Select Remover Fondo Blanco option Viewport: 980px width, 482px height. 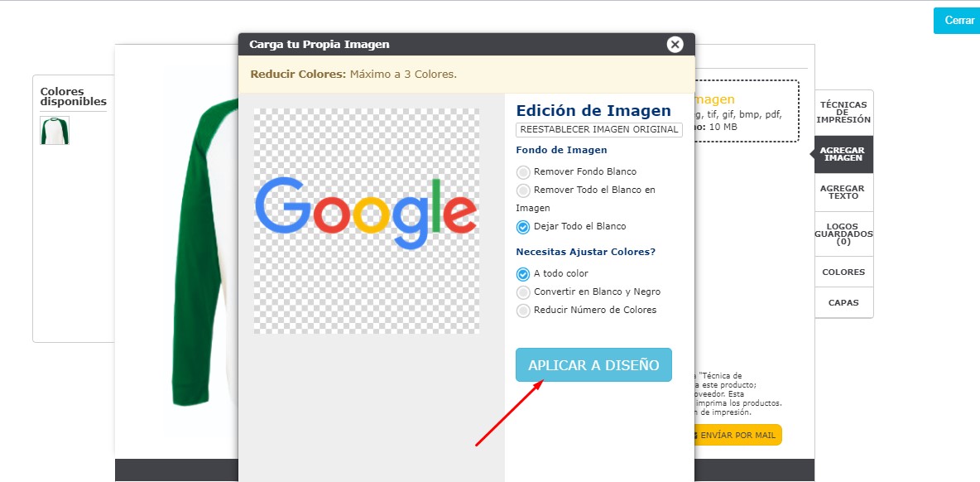point(523,172)
